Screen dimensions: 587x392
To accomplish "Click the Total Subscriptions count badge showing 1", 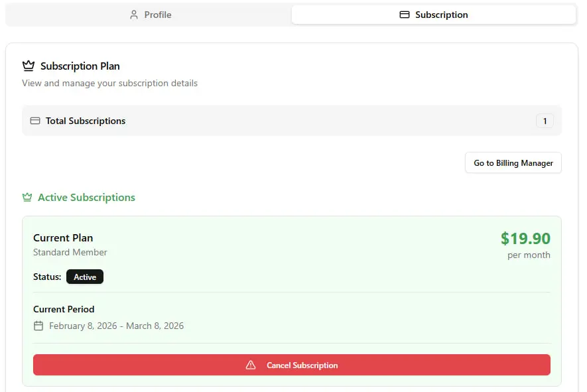I will (x=545, y=121).
